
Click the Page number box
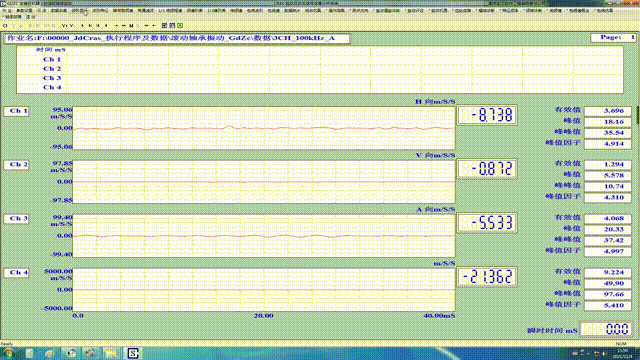tap(613, 38)
